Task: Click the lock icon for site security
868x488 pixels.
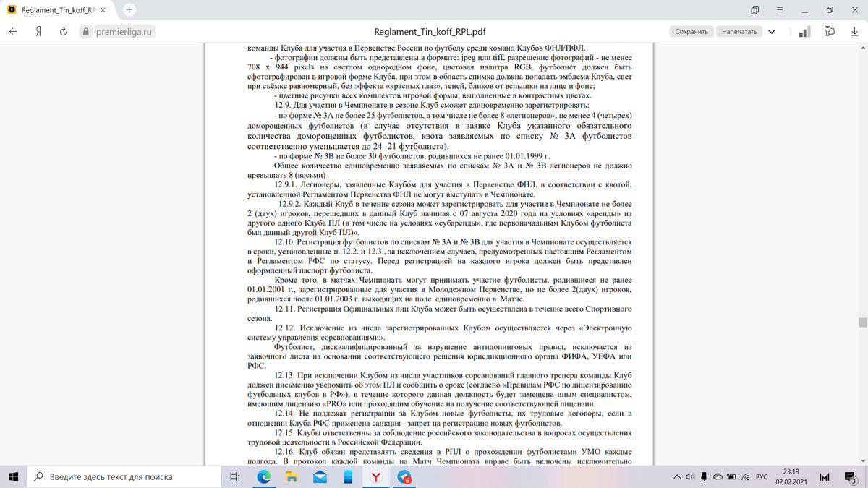Action: point(86,32)
